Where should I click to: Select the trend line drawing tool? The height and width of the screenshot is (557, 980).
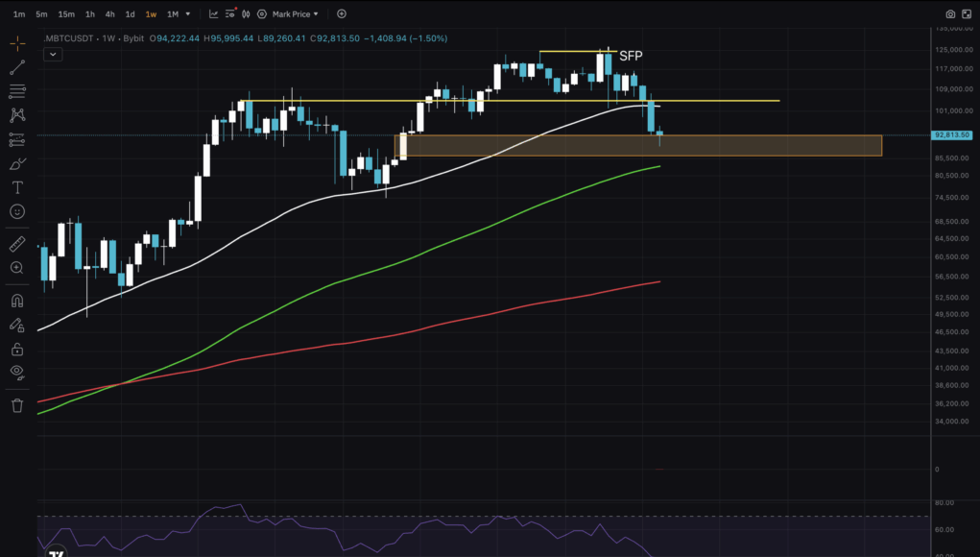point(16,67)
